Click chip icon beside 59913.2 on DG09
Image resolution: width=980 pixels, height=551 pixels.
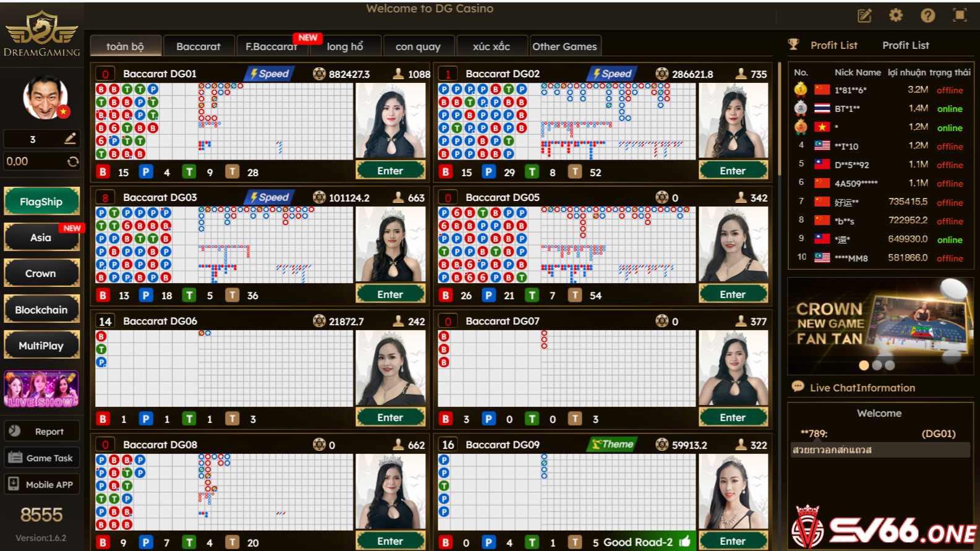[662, 444]
